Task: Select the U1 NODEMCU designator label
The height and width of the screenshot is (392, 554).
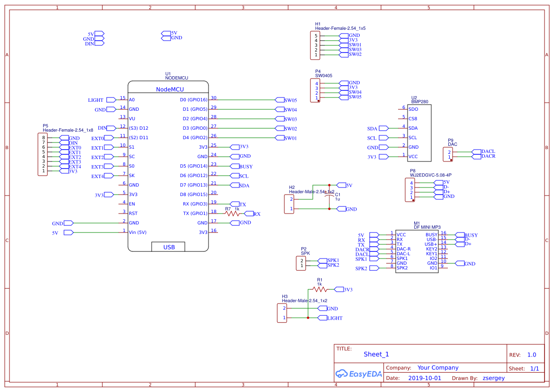Action: tap(177, 76)
